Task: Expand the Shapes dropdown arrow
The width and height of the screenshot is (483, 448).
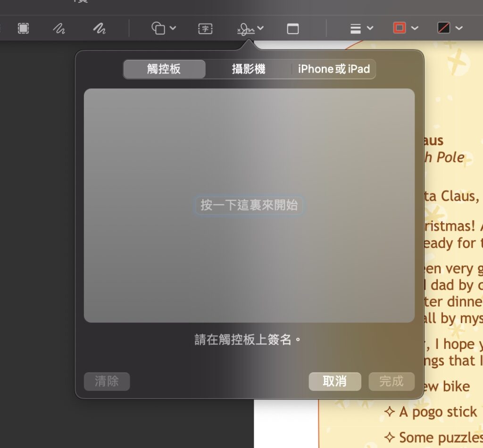Action: [173, 28]
